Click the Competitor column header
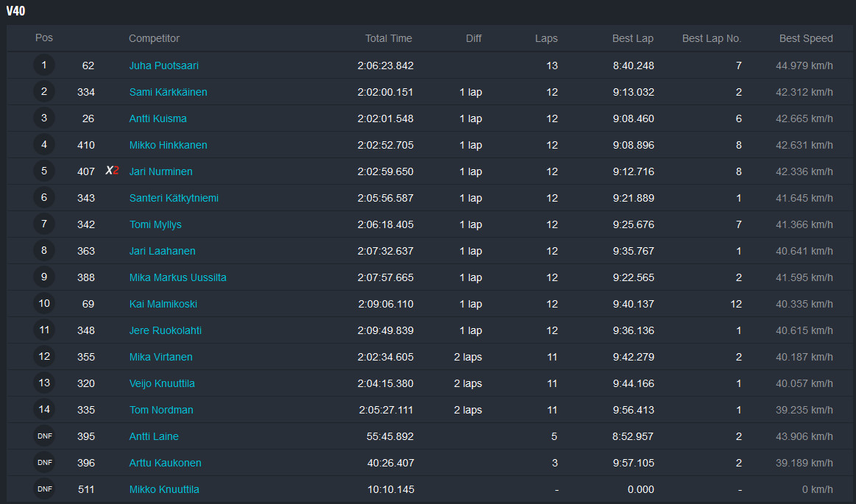This screenshot has height=504, width=856. pos(154,38)
